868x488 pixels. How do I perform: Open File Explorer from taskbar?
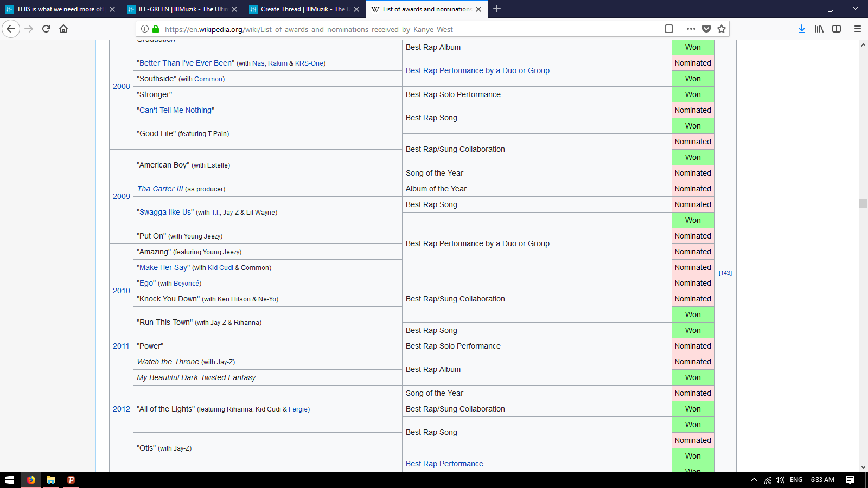click(x=51, y=480)
